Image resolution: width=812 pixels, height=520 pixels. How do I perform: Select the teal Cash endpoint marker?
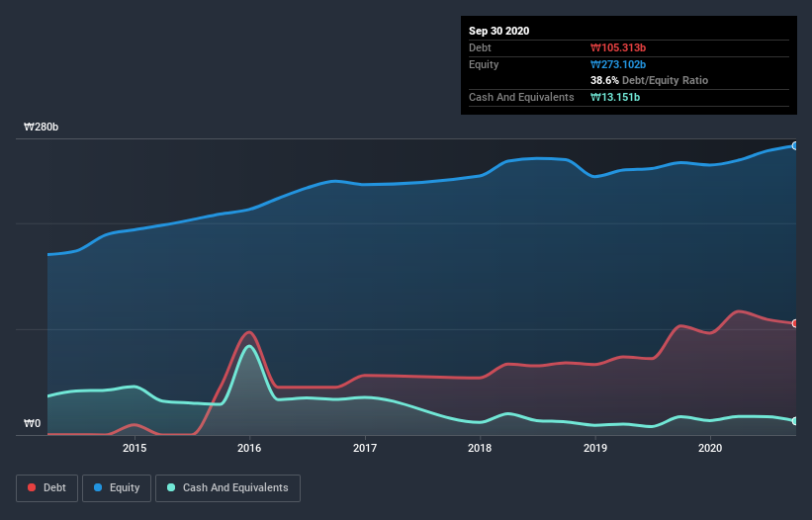pyautogui.click(x=795, y=421)
